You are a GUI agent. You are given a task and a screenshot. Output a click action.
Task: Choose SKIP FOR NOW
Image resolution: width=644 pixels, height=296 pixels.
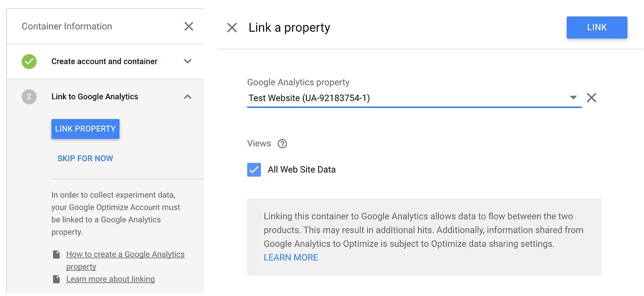(x=86, y=158)
